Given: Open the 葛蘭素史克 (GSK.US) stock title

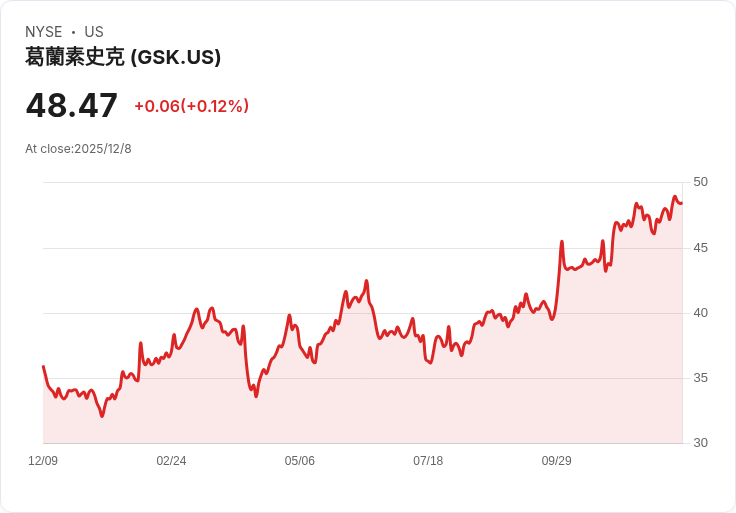Looking at the screenshot, I should pyautogui.click(x=123, y=57).
